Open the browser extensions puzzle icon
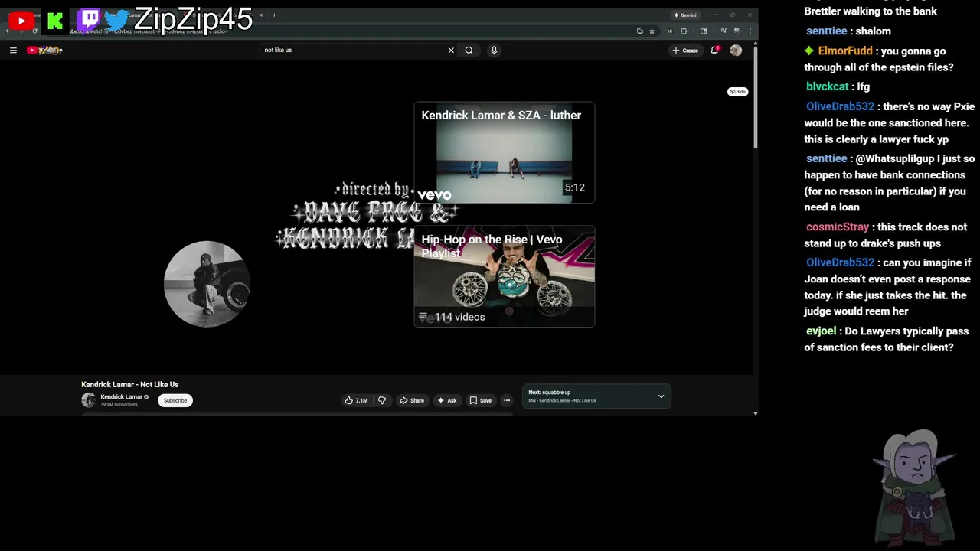The image size is (980, 551). pyautogui.click(x=684, y=31)
